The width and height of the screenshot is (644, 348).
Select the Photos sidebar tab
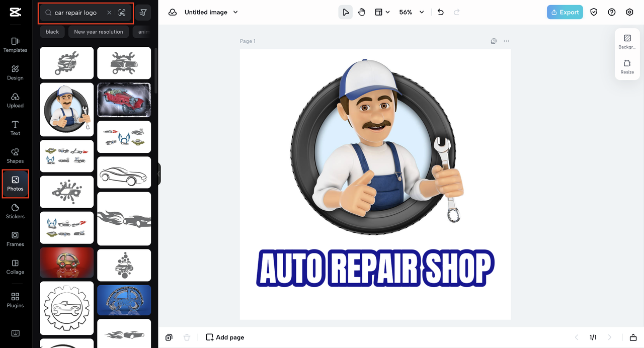(15, 184)
